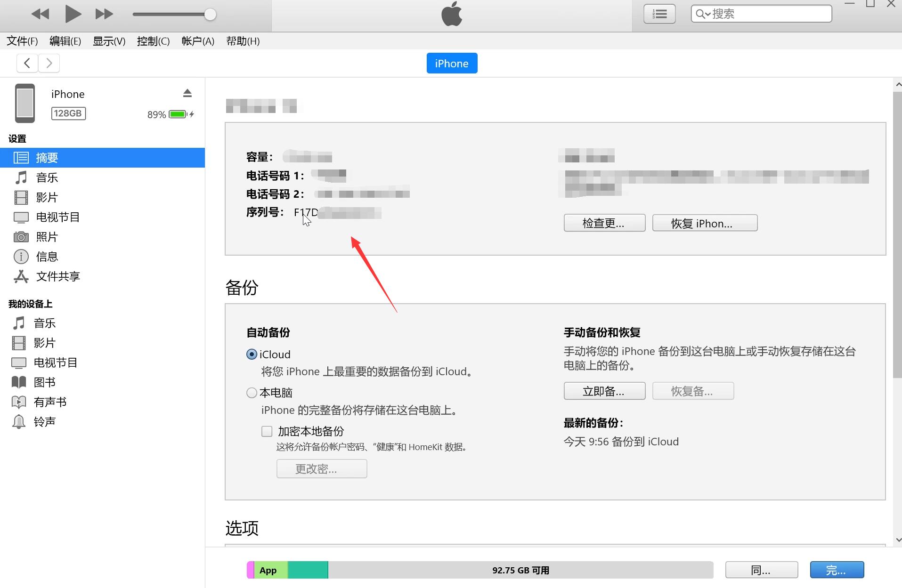This screenshot has width=902, height=588.
Task: Click the 选项 section heading
Action: pyautogui.click(x=242, y=528)
